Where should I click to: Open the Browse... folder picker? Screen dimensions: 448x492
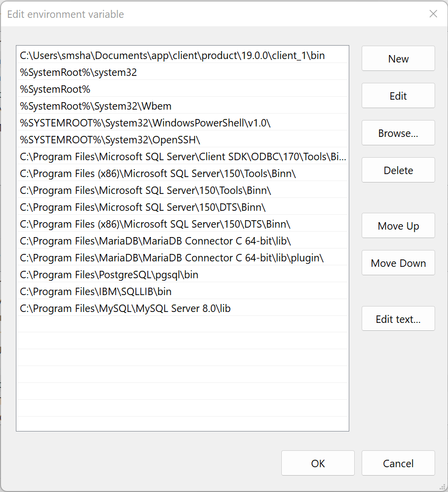pyautogui.click(x=398, y=133)
